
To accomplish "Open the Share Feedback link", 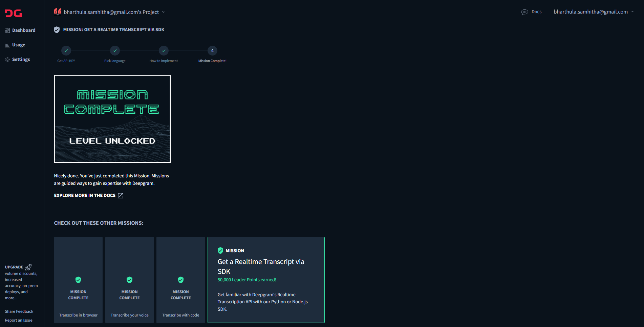I will [x=19, y=311].
